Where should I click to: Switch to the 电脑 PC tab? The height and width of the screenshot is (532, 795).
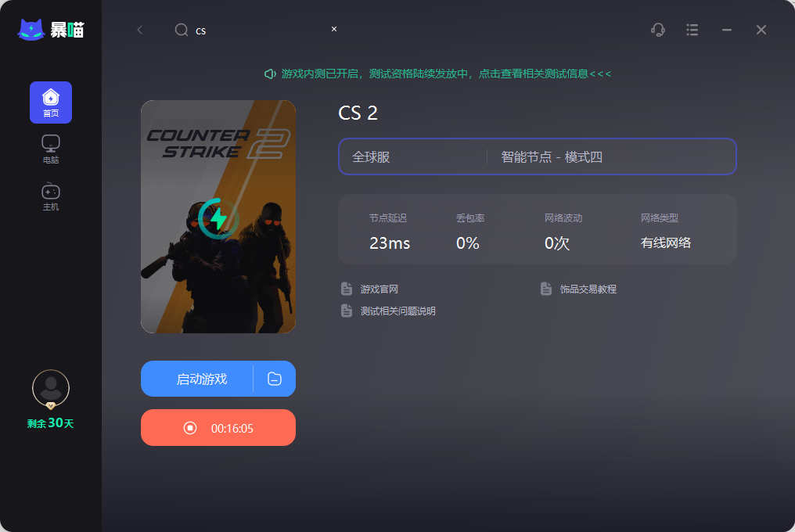51,149
